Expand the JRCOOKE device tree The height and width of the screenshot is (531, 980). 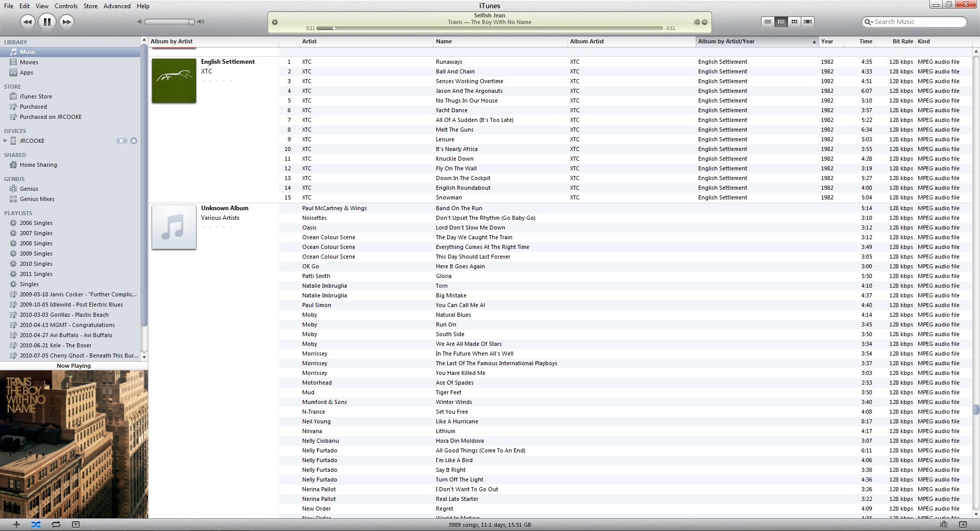click(6, 141)
